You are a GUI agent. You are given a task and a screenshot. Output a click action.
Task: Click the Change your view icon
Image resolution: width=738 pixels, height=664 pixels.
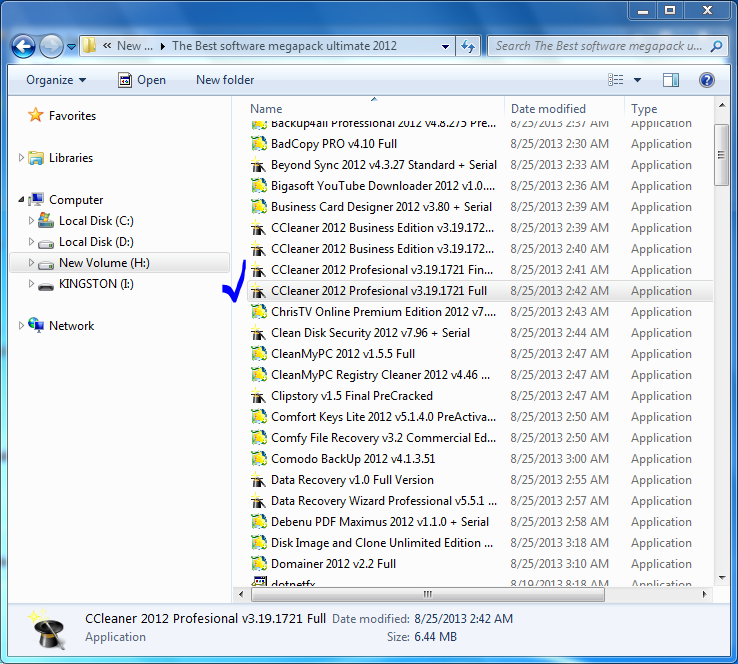click(616, 80)
